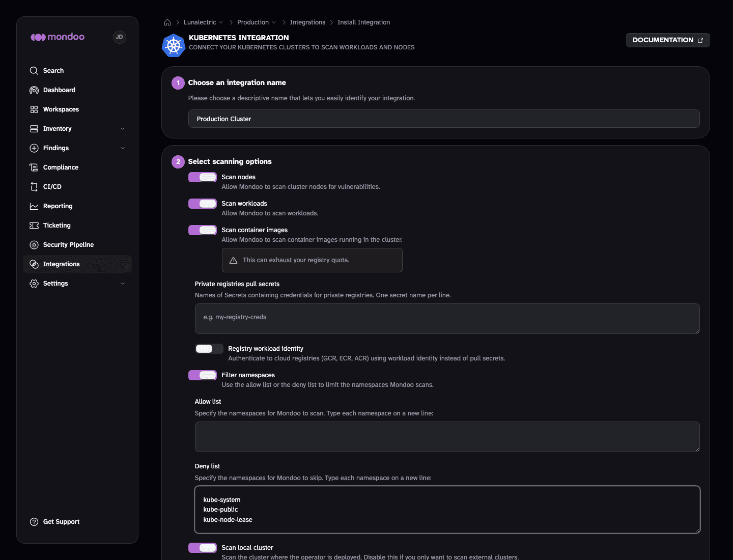Image resolution: width=733 pixels, height=560 pixels.
Task: Go to Integrations breadcrumb link
Action: (x=307, y=22)
